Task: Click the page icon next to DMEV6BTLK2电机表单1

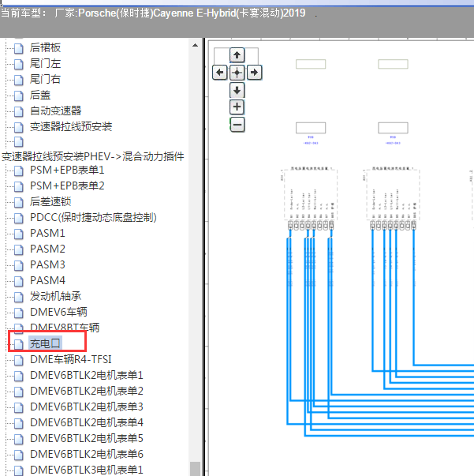Action: tap(19, 376)
